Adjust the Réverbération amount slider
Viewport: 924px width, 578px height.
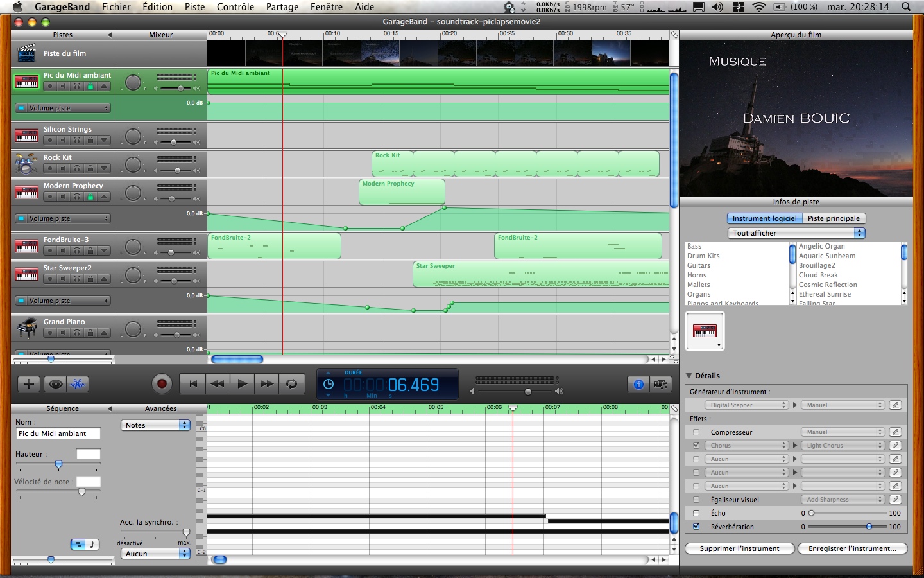869,527
